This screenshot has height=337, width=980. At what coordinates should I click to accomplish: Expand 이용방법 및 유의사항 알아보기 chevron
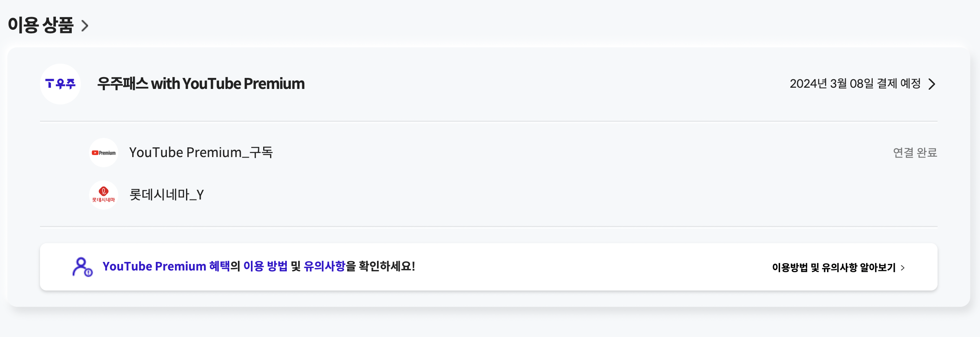(903, 268)
